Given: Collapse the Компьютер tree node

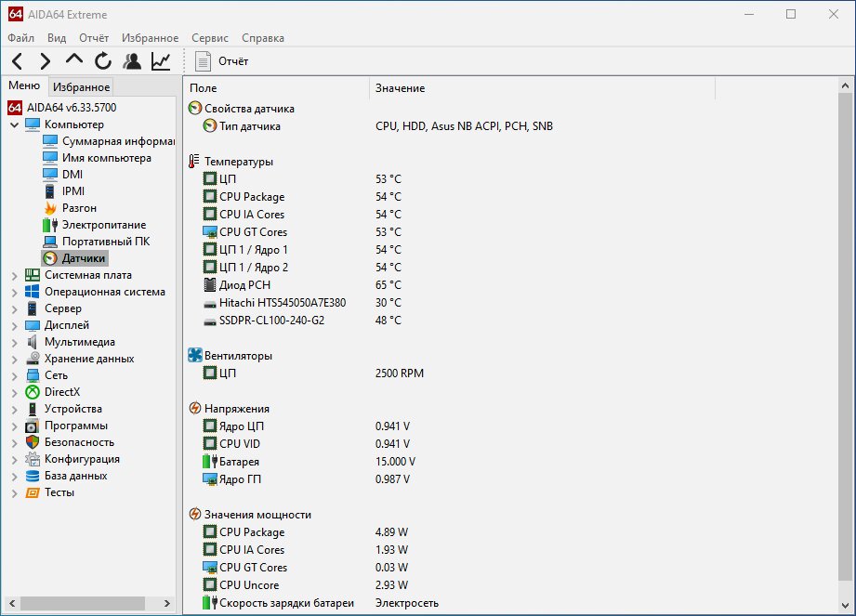Looking at the screenshot, I should (14, 125).
